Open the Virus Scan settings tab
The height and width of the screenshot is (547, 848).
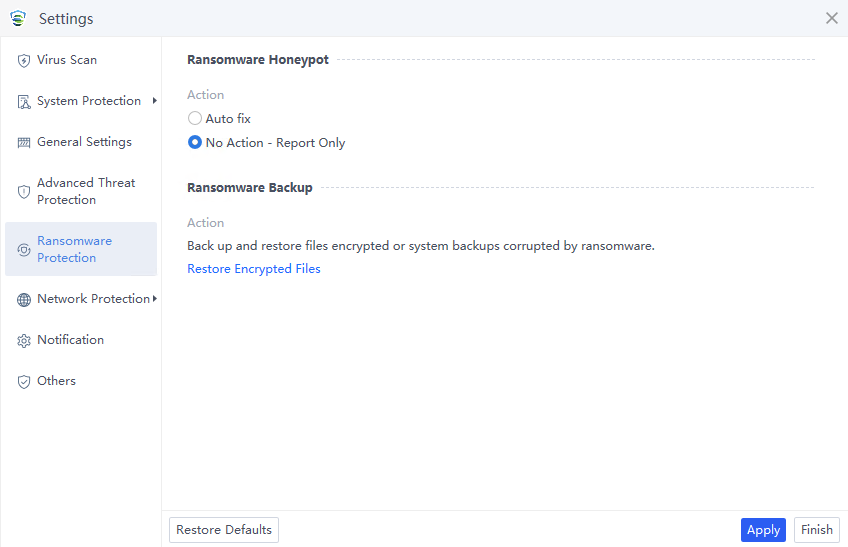tap(67, 60)
